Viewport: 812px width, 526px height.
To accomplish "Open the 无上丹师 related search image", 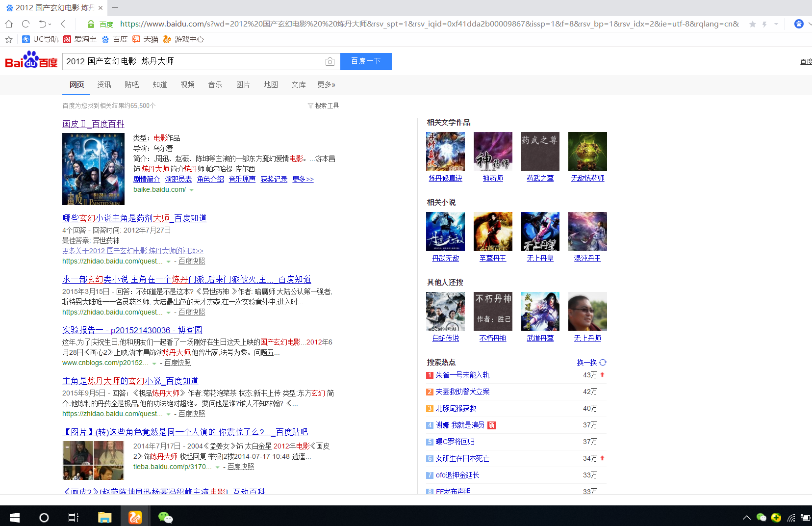I will tap(587, 312).
